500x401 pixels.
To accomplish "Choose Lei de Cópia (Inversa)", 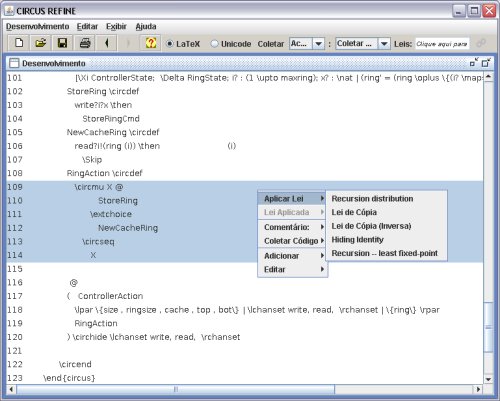I will (386, 226).
